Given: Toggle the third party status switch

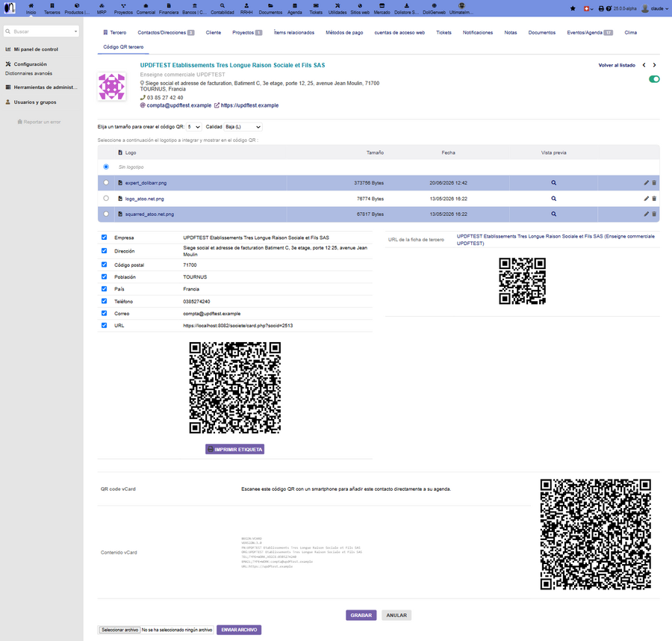Looking at the screenshot, I should pyautogui.click(x=654, y=79).
